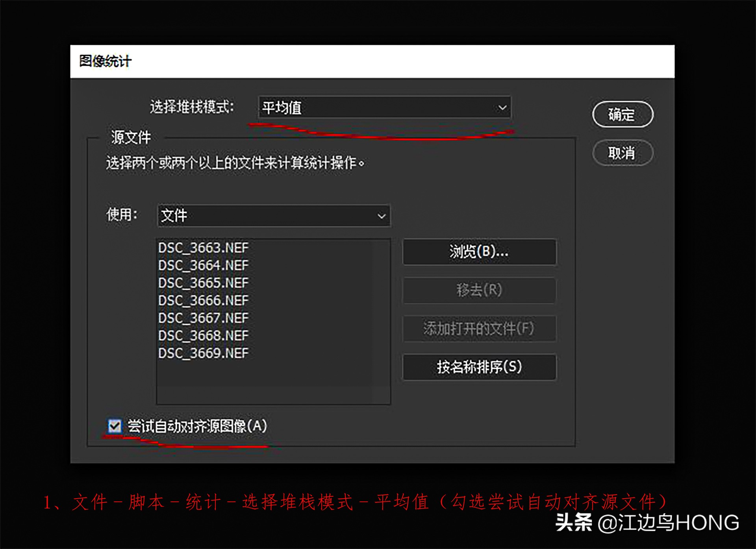Select DSC_3669.NEF at the list bottom
This screenshot has width=756, height=549.
pyautogui.click(x=203, y=353)
